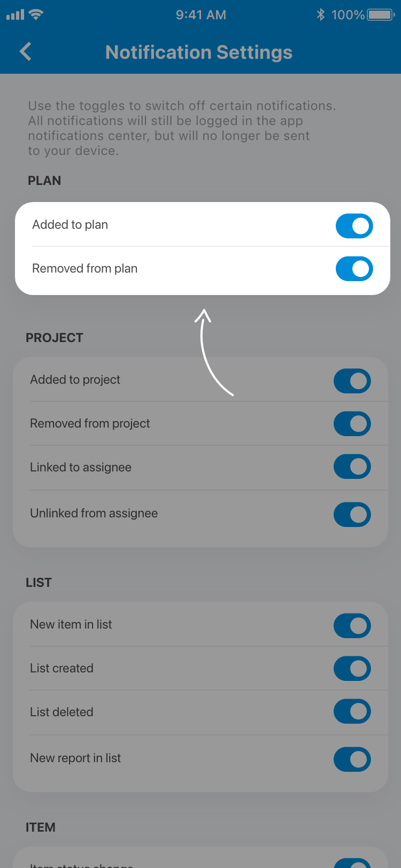
Task: Tap the Removed from plan row label
Action: pos(84,268)
